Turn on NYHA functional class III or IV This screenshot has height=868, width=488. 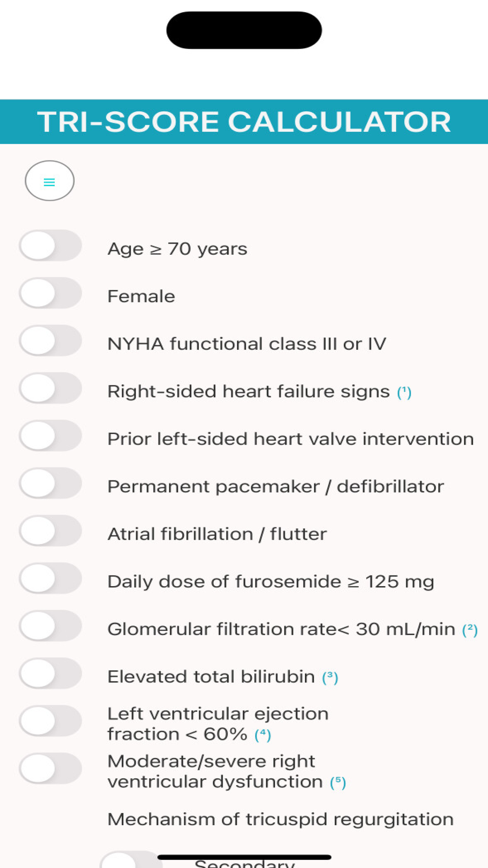(x=50, y=341)
